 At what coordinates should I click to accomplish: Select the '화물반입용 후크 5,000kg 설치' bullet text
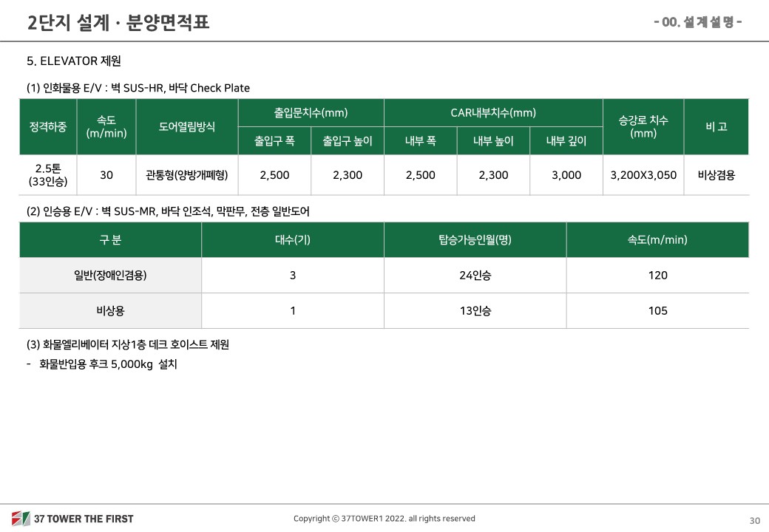[108, 364]
